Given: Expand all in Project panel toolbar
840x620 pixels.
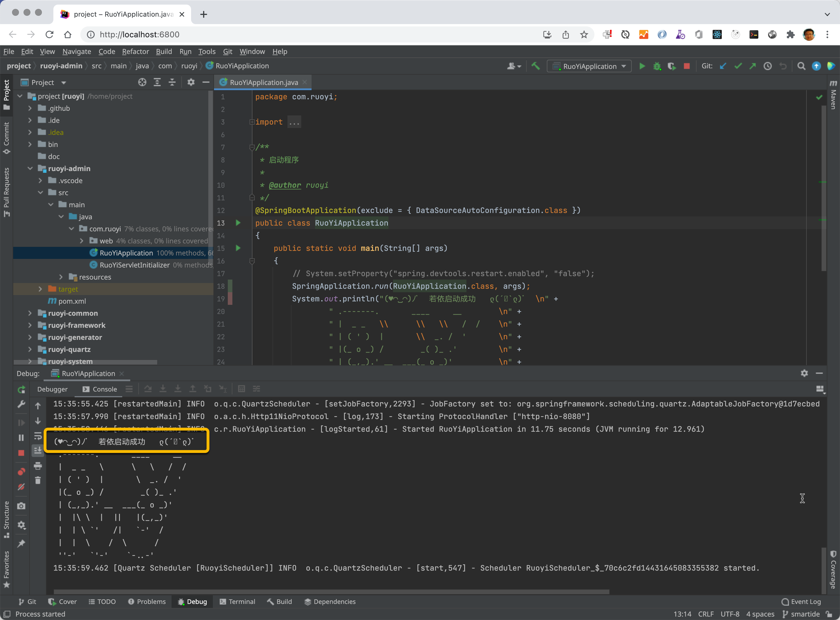Looking at the screenshot, I should point(157,82).
